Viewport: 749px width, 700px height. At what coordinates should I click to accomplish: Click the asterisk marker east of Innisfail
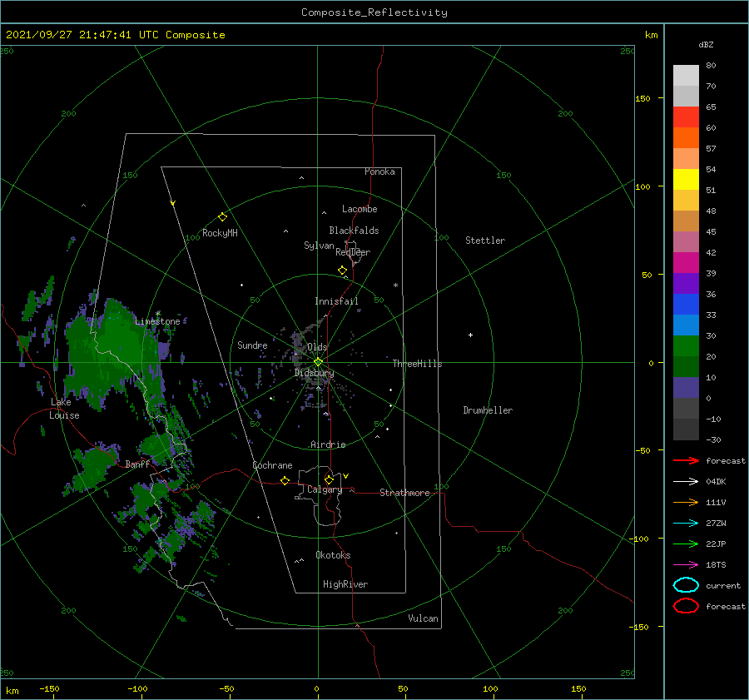click(395, 285)
